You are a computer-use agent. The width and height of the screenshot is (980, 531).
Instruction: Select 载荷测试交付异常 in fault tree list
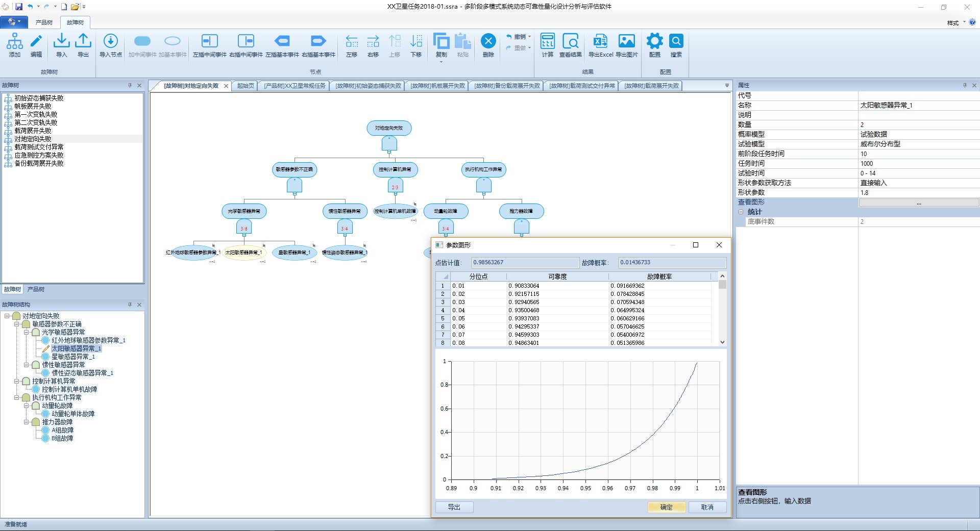[x=39, y=147]
